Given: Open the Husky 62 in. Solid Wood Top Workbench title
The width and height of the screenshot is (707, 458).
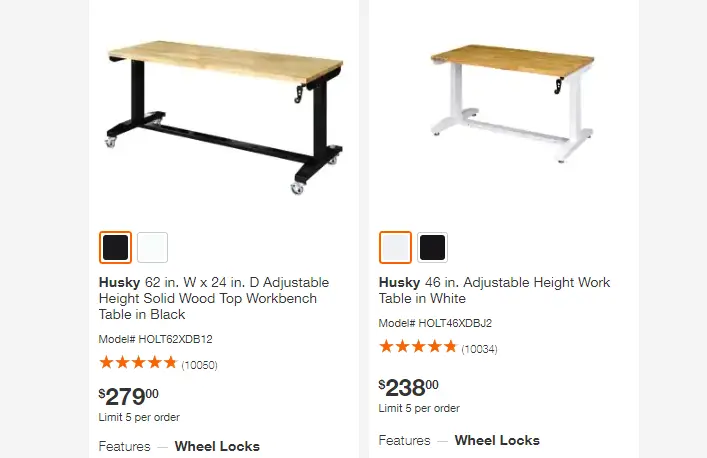Looking at the screenshot, I should (214, 298).
